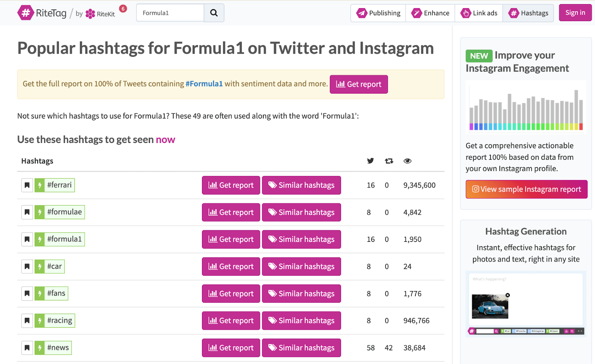Image resolution: width=595 pixels, height=364 pixels.
Task: Open the Hashtags section icon
Action: [x=514, y=13]
